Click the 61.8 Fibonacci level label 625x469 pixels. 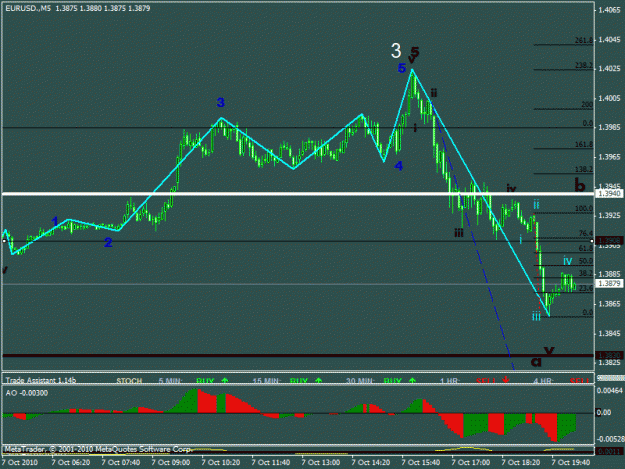[586, 248]
